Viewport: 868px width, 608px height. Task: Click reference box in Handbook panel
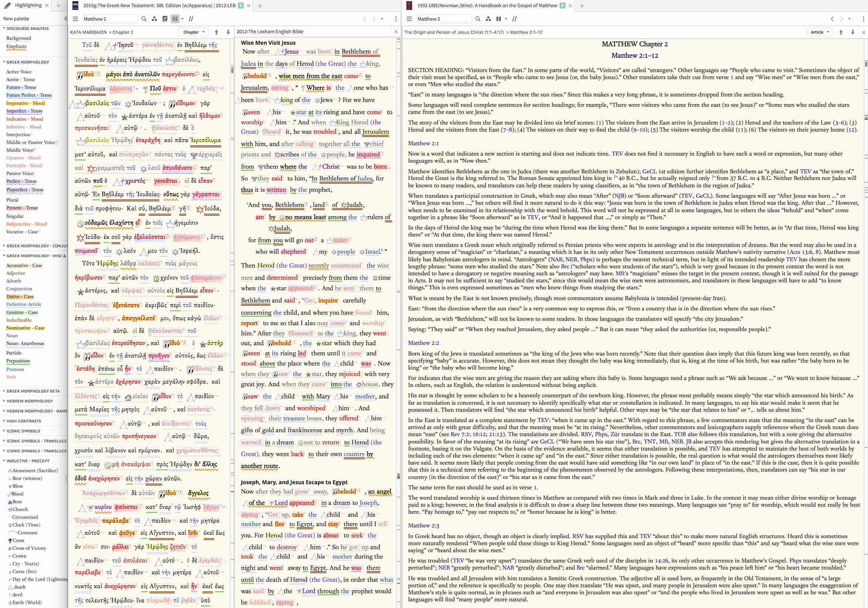(444, 18)
